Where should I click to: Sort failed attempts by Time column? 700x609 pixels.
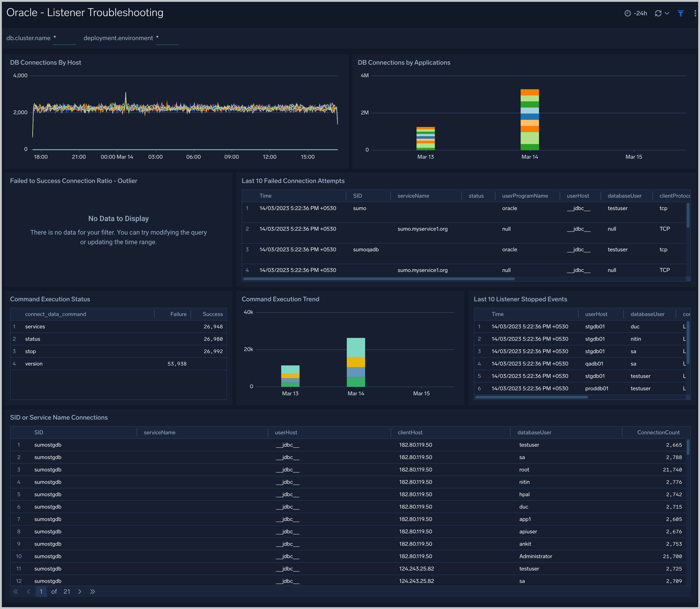tap(266, 196)
